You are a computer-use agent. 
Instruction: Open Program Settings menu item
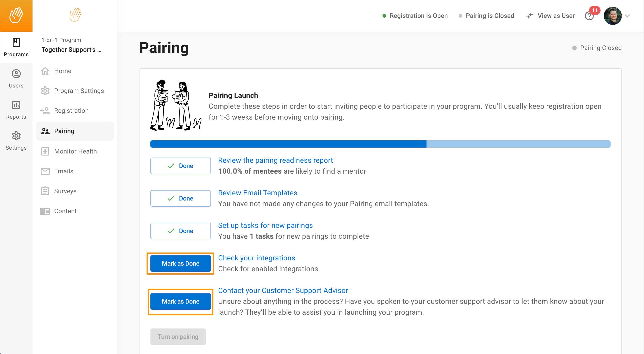tap(75, 91)
